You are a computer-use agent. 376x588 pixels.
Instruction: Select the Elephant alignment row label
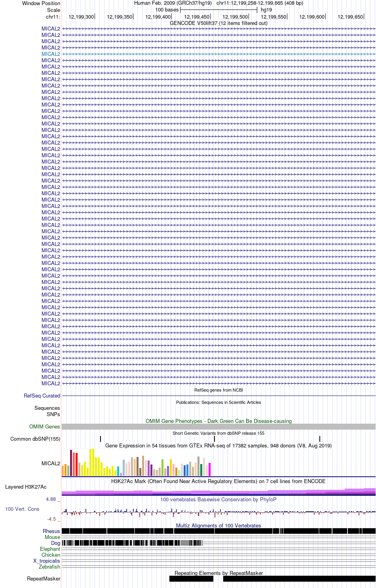[x=50, y=549]
